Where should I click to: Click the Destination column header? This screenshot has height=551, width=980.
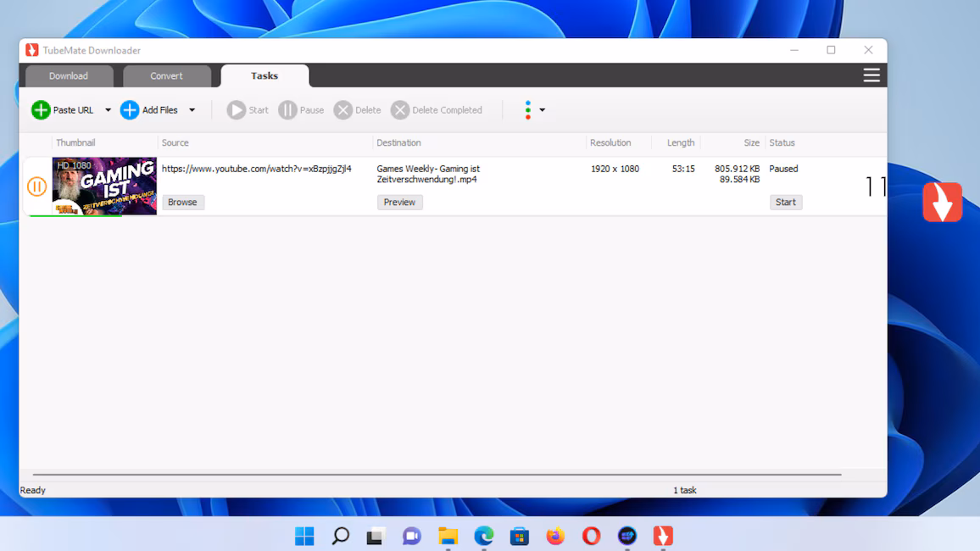point(398,143)
